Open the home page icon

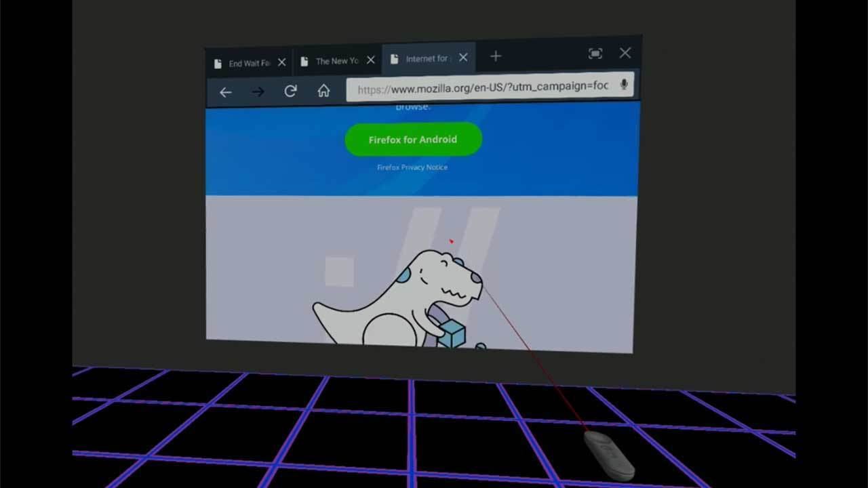tap(323, 90)
